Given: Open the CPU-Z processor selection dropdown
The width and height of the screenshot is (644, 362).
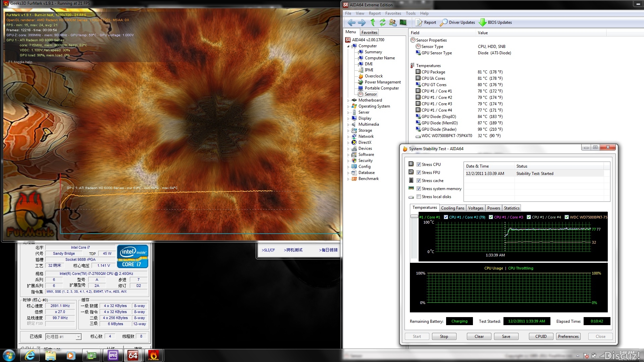Looking at the screenshot, I should 63,337.
